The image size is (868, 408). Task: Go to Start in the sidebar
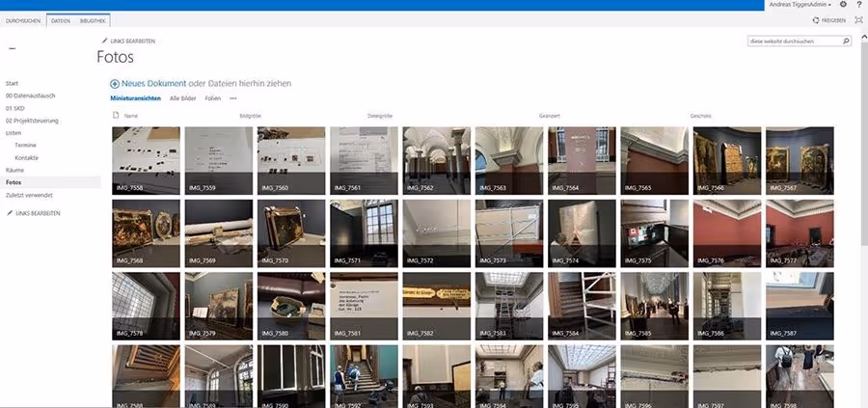pyautogui.click(x=12, y=83)
